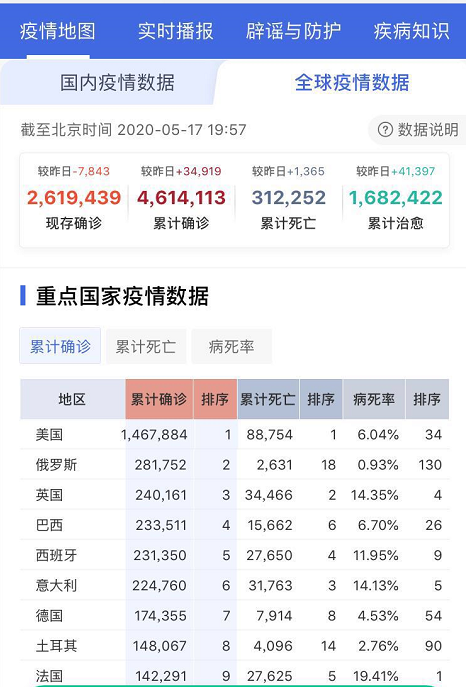
Task: Go to 疾病知识 tab
Action: point(412,31)
